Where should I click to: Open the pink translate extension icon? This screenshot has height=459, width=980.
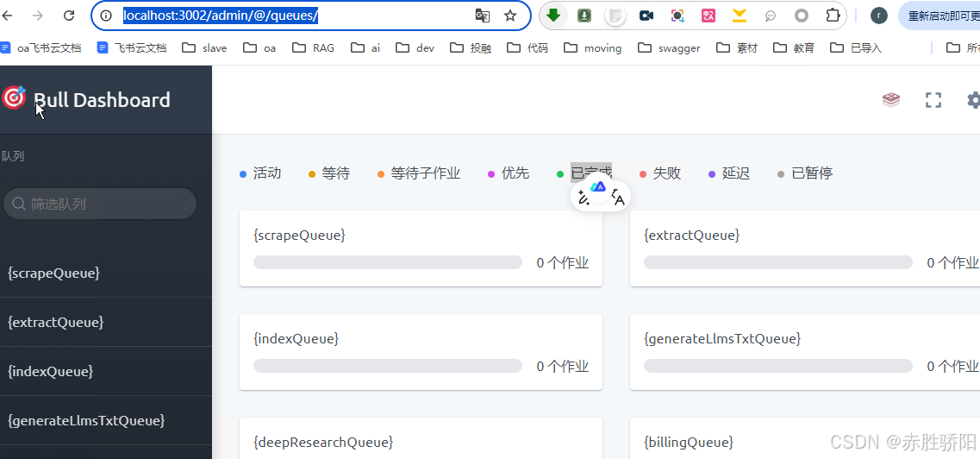[x=708, y=16]
